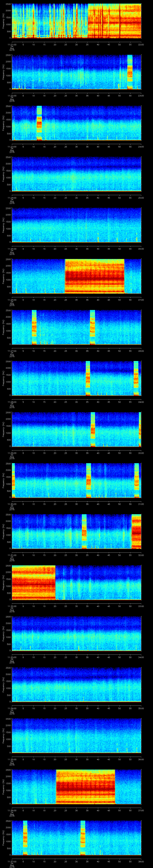Click the red block starting the 11:32 spectrogram

pos(33,582)
